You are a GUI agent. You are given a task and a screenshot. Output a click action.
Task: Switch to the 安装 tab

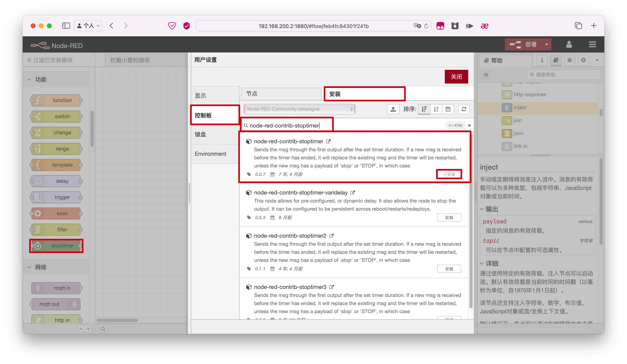(x=365, y=94)
